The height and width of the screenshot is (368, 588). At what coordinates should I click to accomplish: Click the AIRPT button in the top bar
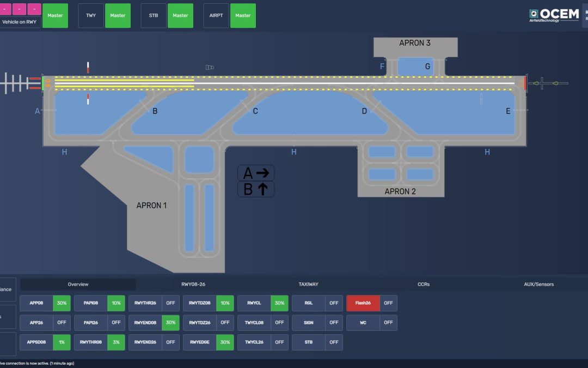[x=216, y=15]
